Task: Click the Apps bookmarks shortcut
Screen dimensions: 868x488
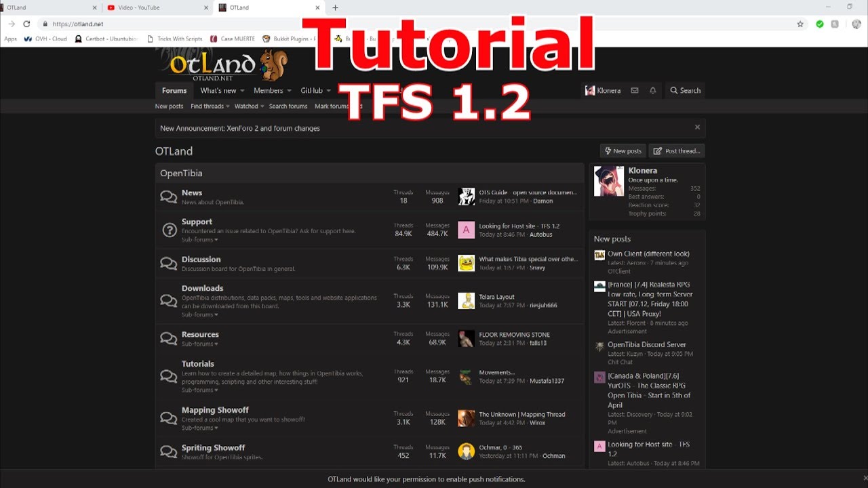Action: click(10, 39)
